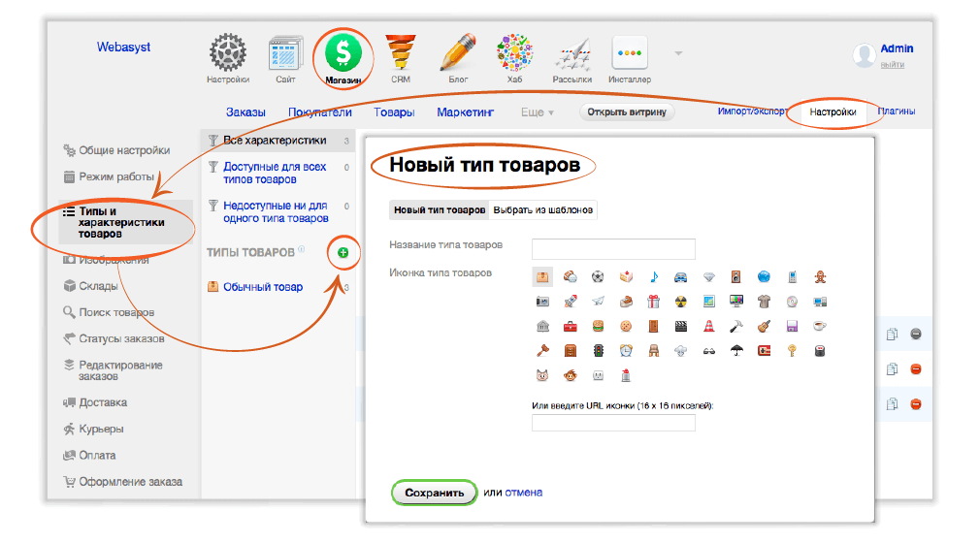The height and width of the screenshot is (543, 980).
Task: Focus the icon URL input field
Action: pos(613,423)
